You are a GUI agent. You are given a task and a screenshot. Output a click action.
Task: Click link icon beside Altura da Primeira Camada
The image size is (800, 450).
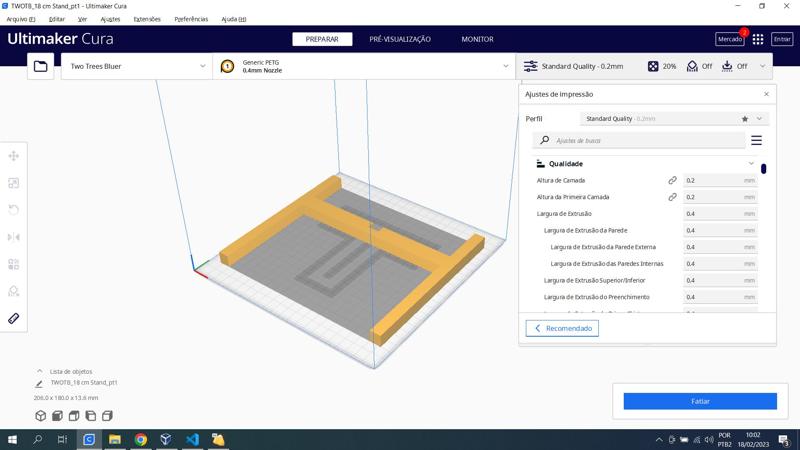coord(672,197)
